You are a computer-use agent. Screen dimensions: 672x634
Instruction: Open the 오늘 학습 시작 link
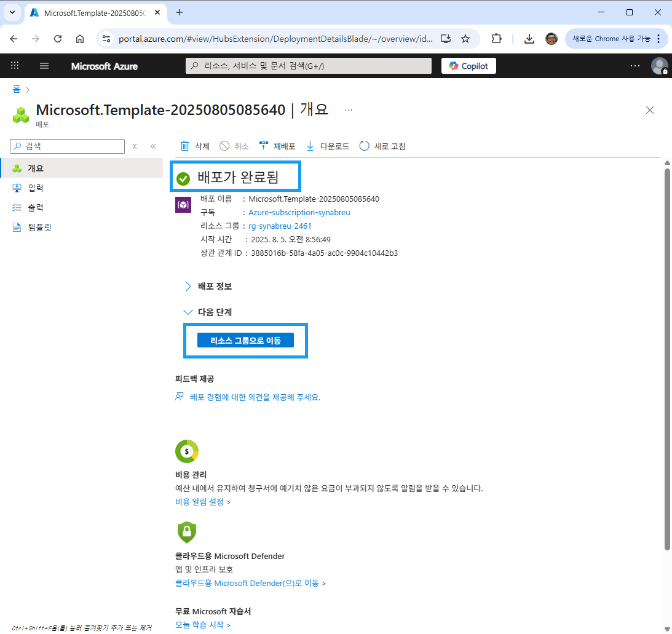coord(203,625)
